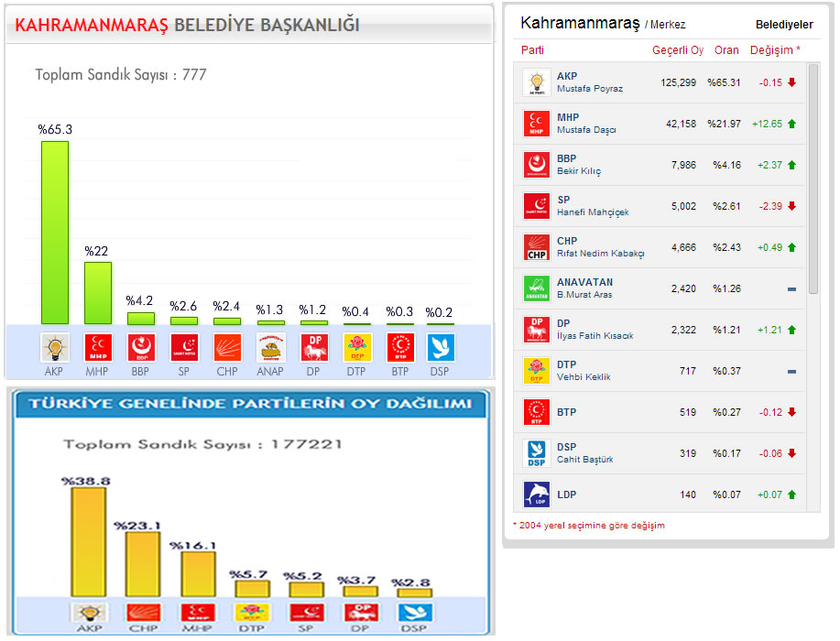840x641 pixels.
Task: Click the results table vertical scrollbar
Action: (x=813, y=179)
